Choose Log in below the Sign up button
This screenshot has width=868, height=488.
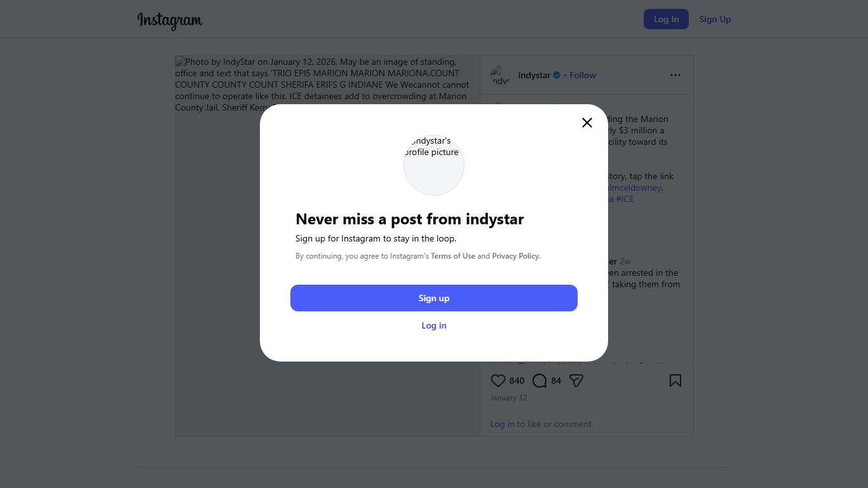tap(434, 325)
